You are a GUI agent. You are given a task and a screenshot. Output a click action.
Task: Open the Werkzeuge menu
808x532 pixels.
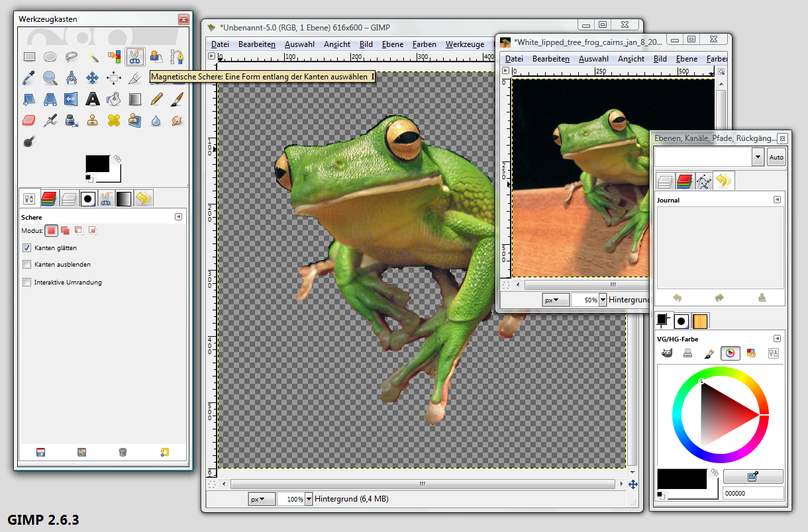(x=464, y=44)
